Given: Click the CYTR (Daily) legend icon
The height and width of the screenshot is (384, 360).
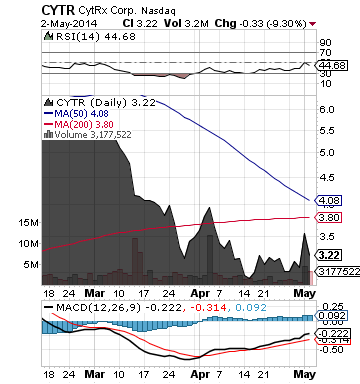Looking at the screenshot, I should [x=49, y=102].
